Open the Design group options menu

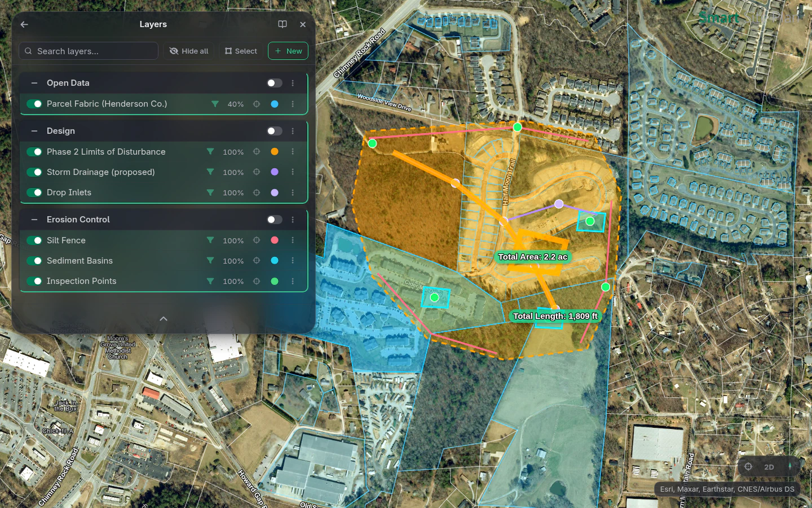coord(293,131)
